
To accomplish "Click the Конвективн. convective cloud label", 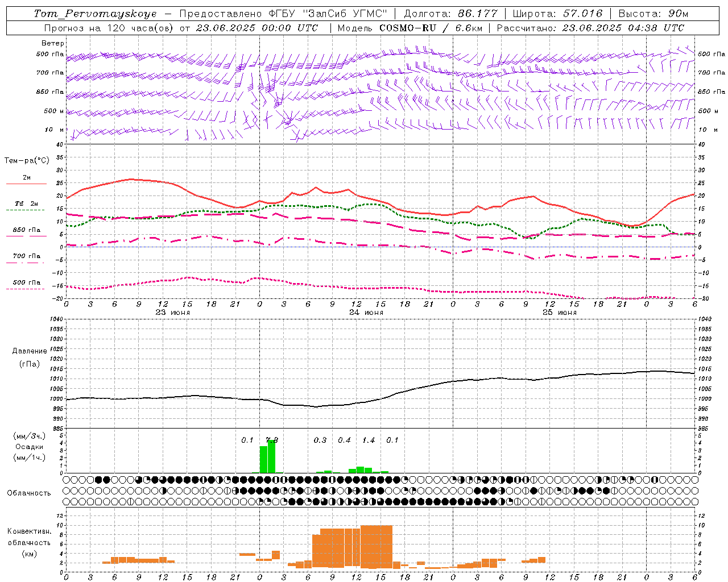I will (29, 531).
